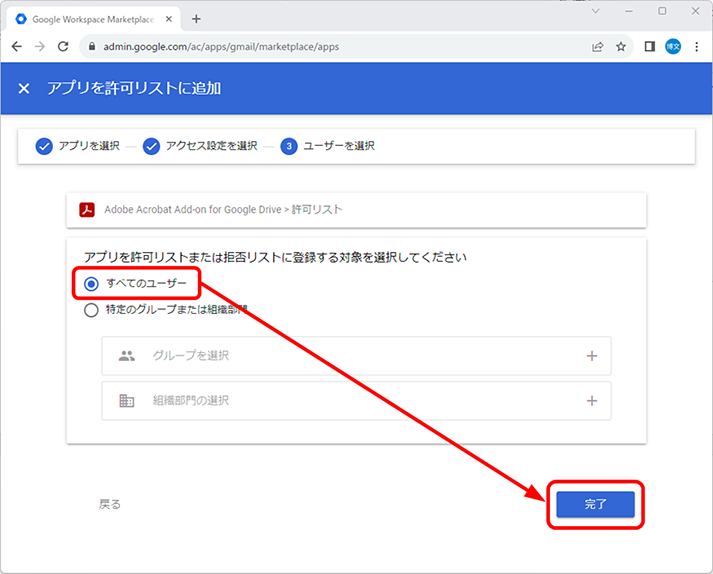Image resolution: width=713 pixels, height=574 pixels.
Task: Open the Chrome profile avatar
Action: click(x=673, y=46)
